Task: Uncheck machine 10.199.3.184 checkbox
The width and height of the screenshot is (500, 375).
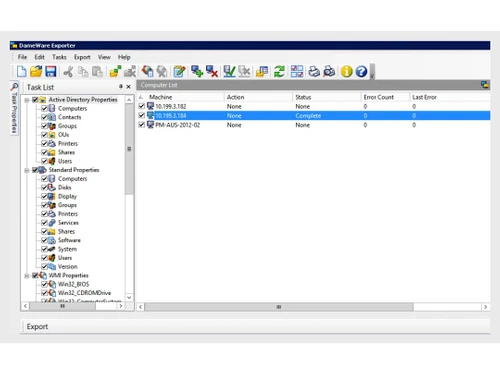Action: tap(142, 115)
